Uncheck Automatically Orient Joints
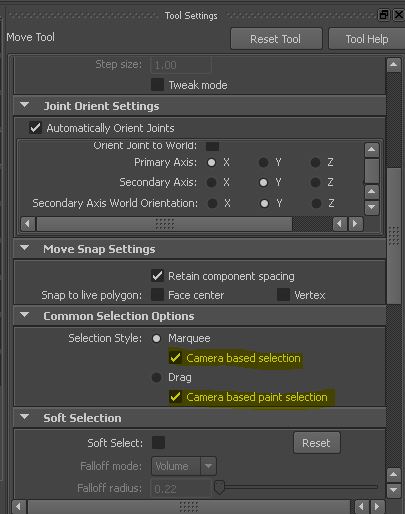The height and width of the screenshot is (514, 405). pos(35,128)
